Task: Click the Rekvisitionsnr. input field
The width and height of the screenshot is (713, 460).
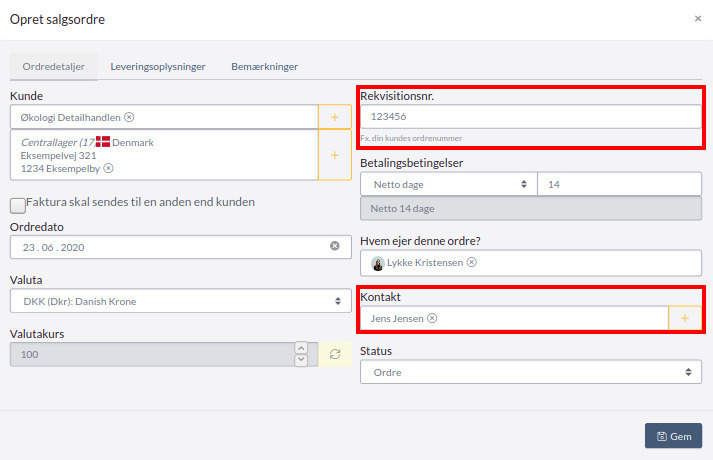Action: [530, 117]
